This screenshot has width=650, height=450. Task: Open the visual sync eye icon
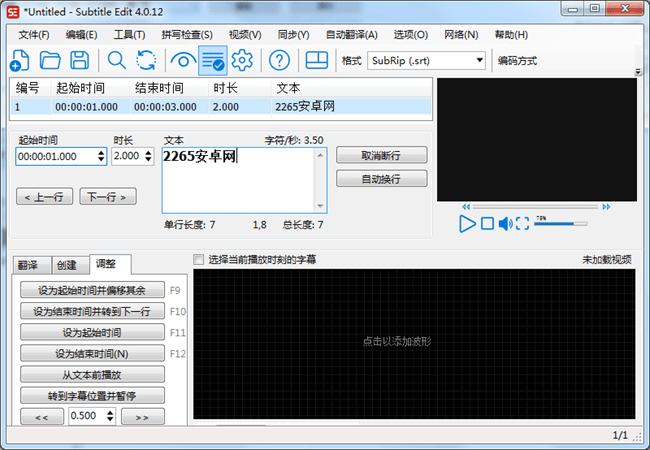(184, 60)
